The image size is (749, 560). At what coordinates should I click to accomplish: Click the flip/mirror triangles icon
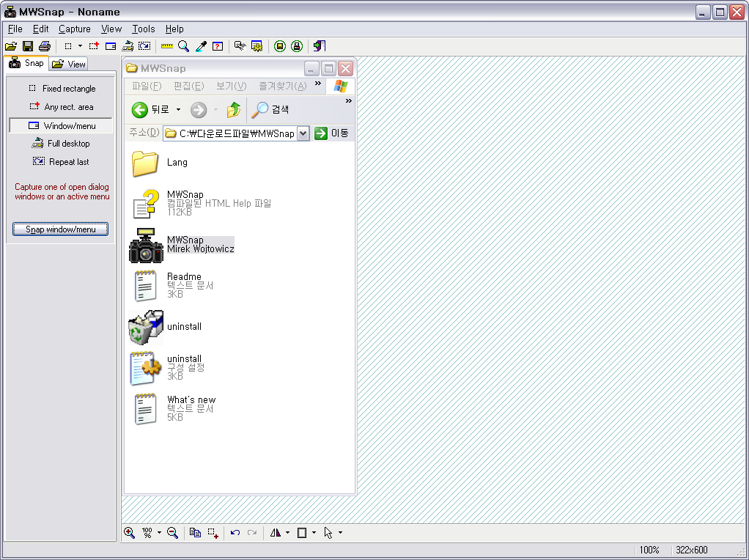[276, 533]
